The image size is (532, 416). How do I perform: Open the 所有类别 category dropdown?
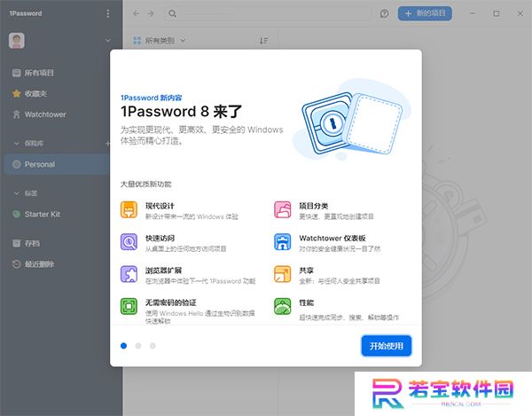[160, 41]
